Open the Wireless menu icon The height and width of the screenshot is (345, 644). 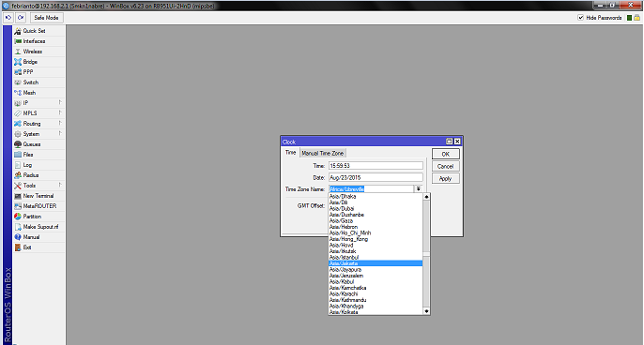point(18,52)
